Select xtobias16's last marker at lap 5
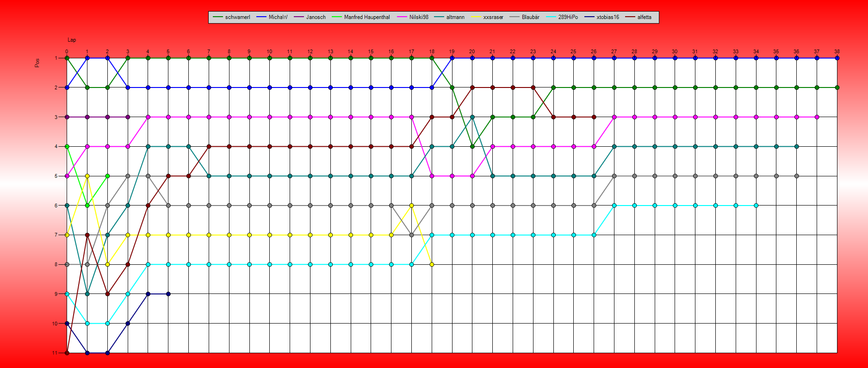 click(168, 294)
